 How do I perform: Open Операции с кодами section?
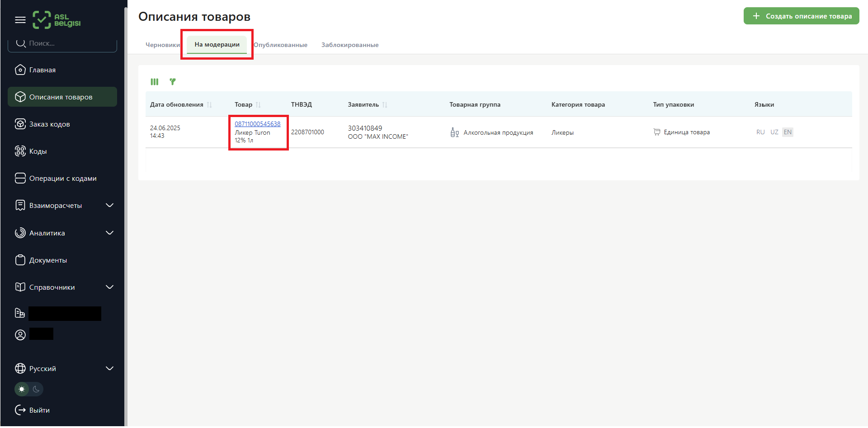tap(62, 179)
